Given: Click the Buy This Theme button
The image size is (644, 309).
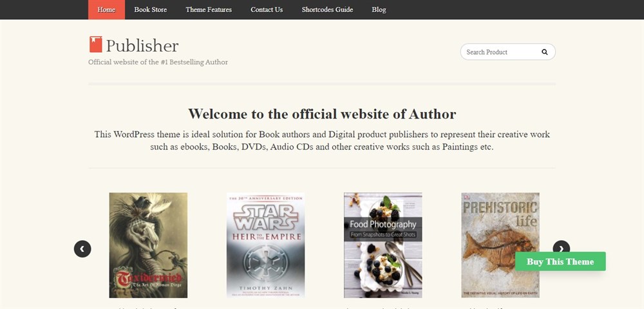Looking at the screenshot, I should [x=560, y=261].
